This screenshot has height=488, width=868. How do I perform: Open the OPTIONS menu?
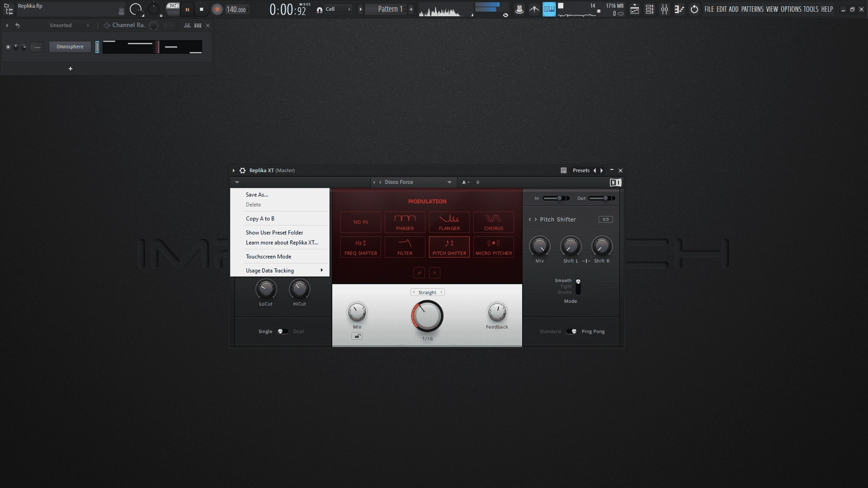791,9
